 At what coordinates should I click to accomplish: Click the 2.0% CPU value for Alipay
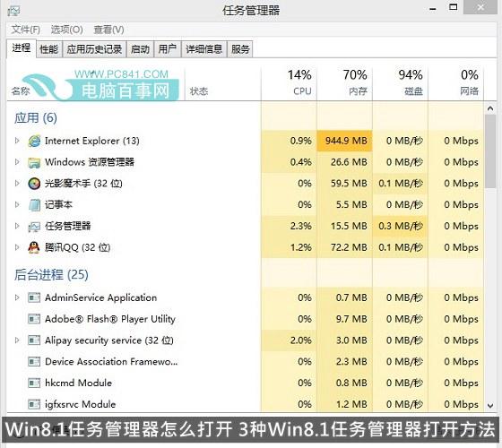[301, 340]
